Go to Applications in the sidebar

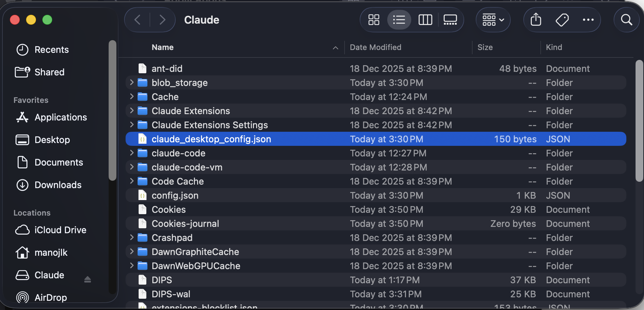pyautogui.click(x=61, y=117)
